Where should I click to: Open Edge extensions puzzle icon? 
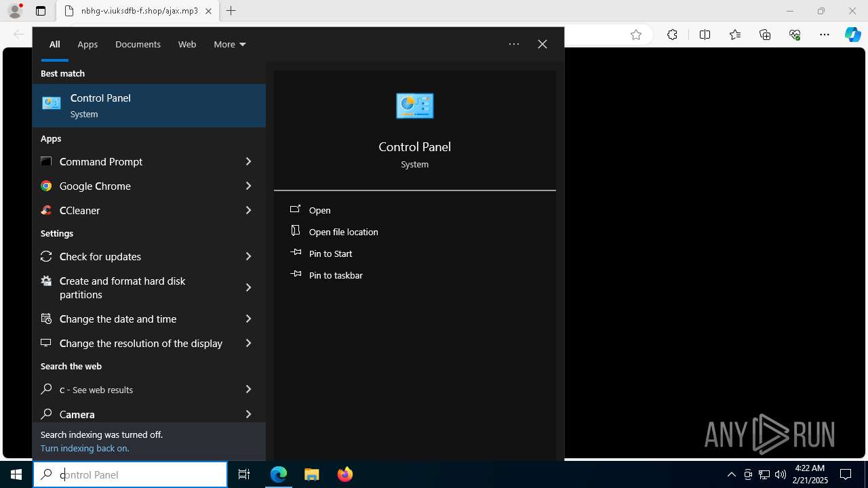(672, 35)
